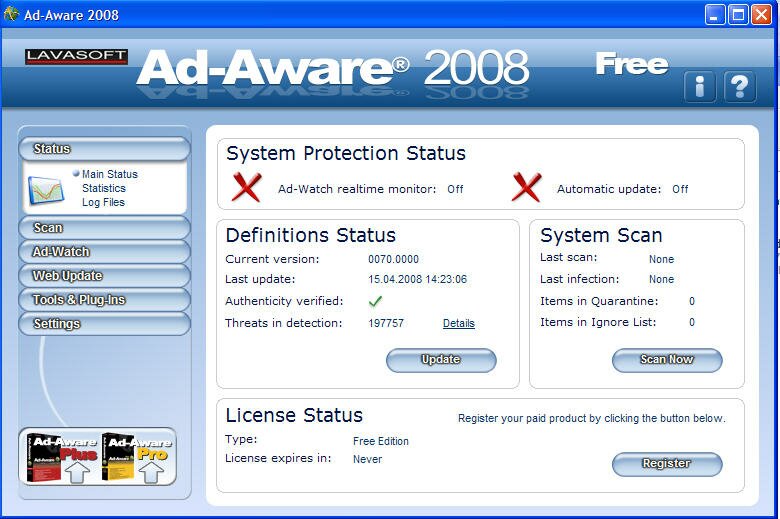The width and height of the screenshot is (780, 519).
Task: Click the red X beside Ad-Watch realtime monitor
Action: (x=246, y=187)
